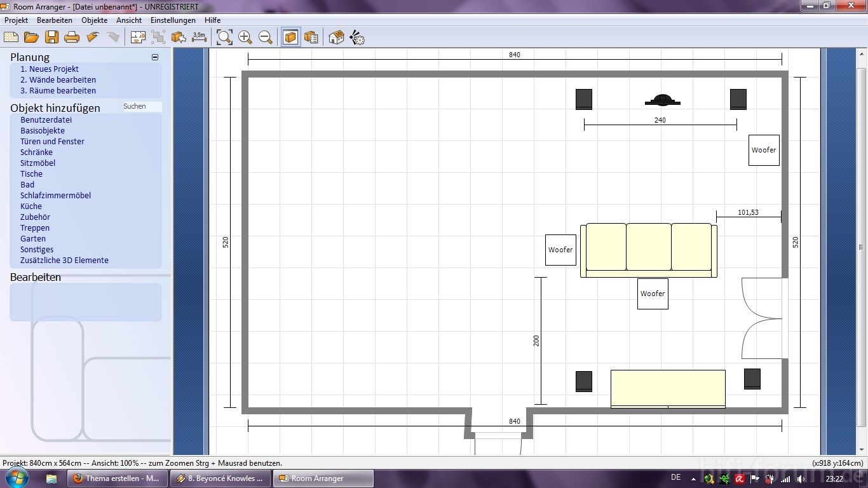Open the room floor plan editor icon
The width and height of the screenshot is (868, 488).
coord(138,37)
